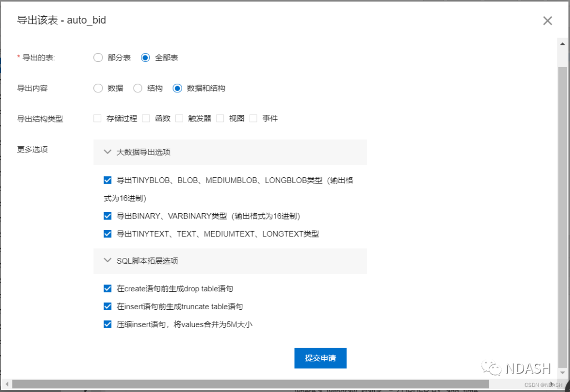
Task: Collapse the 大数据导出选项 section
Action: [x=107, y=151]
